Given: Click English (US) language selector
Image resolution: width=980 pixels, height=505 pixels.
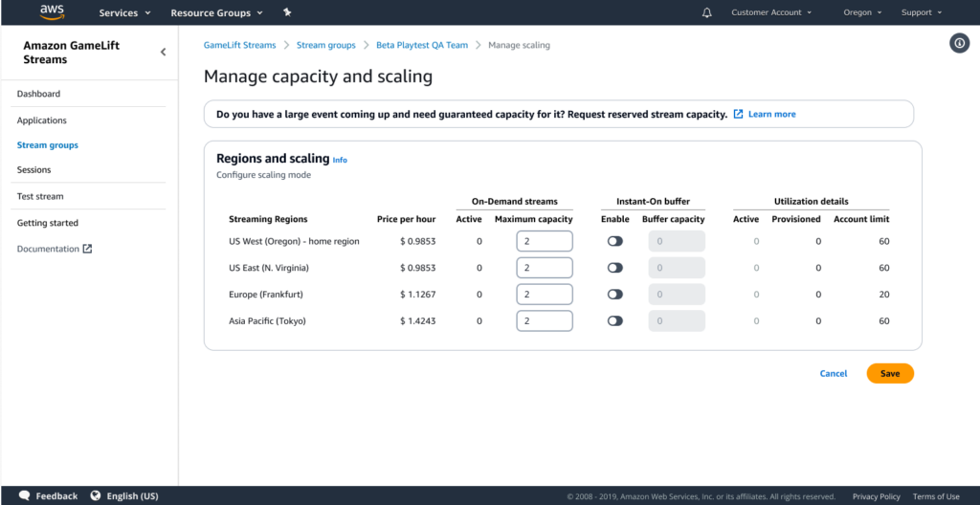Looking at the screenshot, I should [132, 495].
